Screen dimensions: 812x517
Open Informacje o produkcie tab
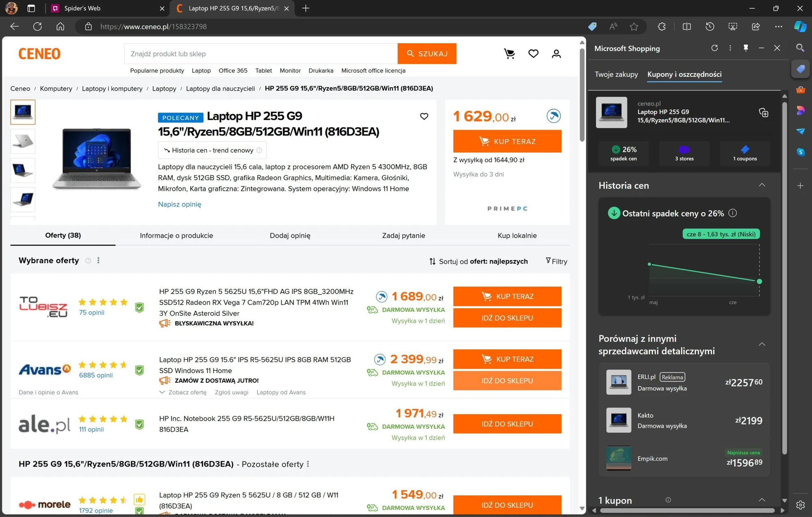click(176, 236)
